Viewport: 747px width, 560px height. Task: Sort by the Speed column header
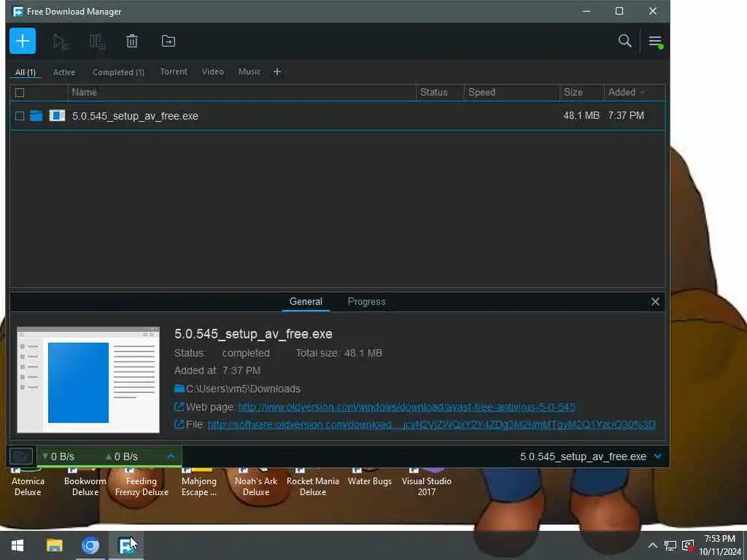pos(511,93)
